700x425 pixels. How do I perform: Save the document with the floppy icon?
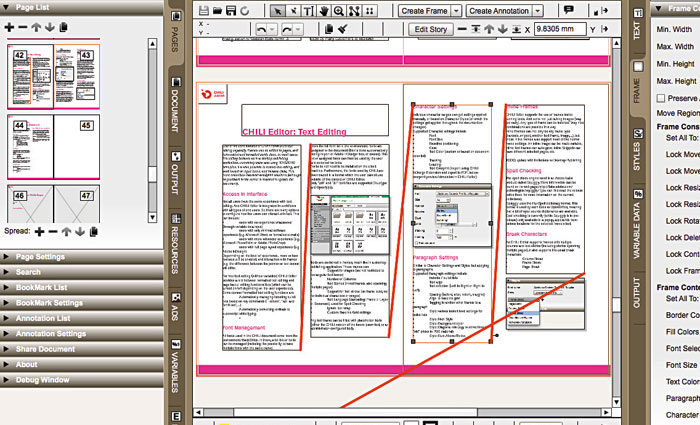tap(231, 11)
